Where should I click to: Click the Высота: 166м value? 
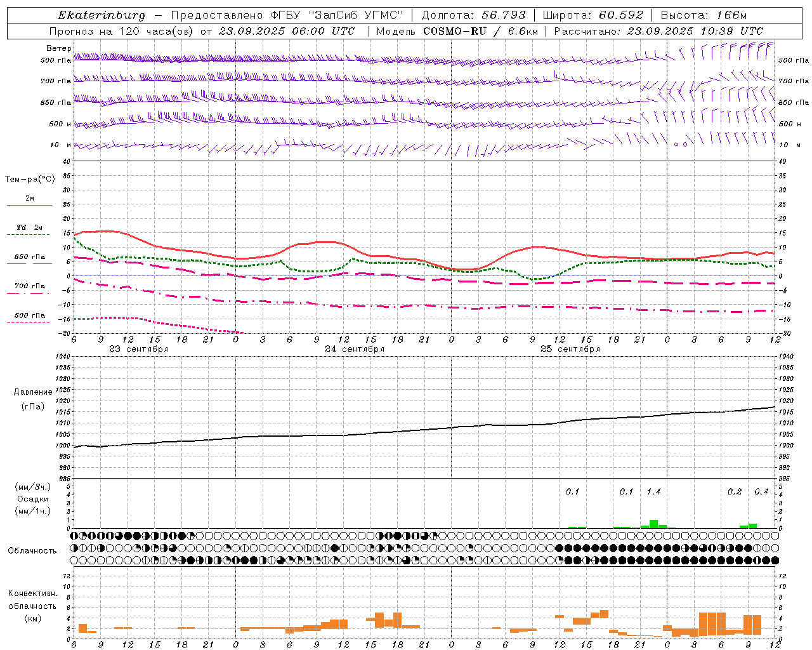704,15
